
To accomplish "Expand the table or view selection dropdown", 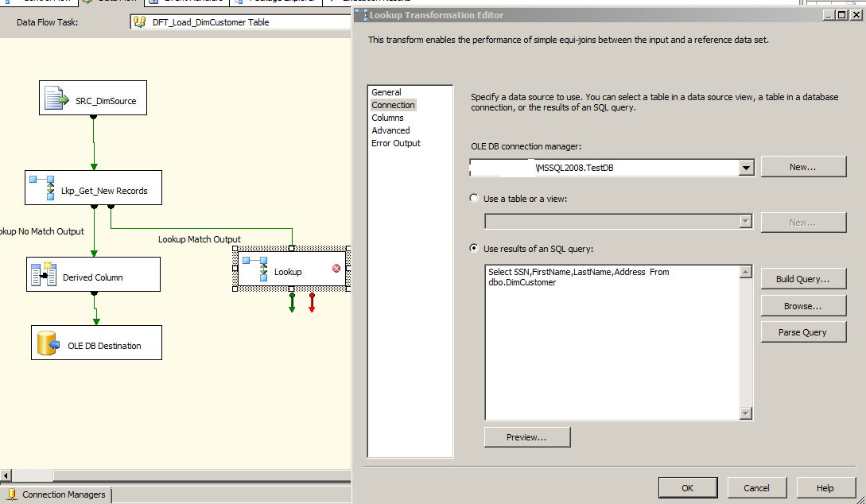I will click(x=746, y=221).
